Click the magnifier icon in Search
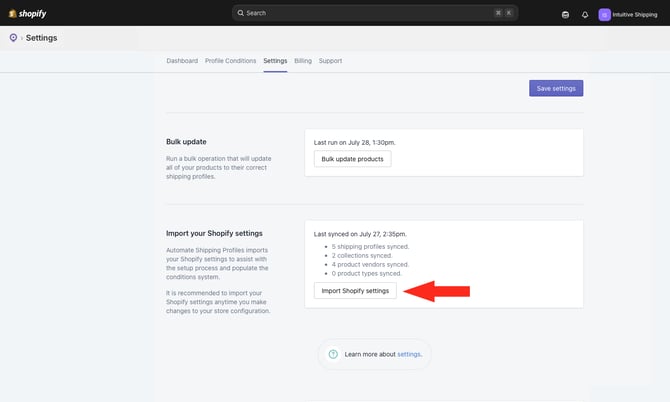 pos(241,13)
